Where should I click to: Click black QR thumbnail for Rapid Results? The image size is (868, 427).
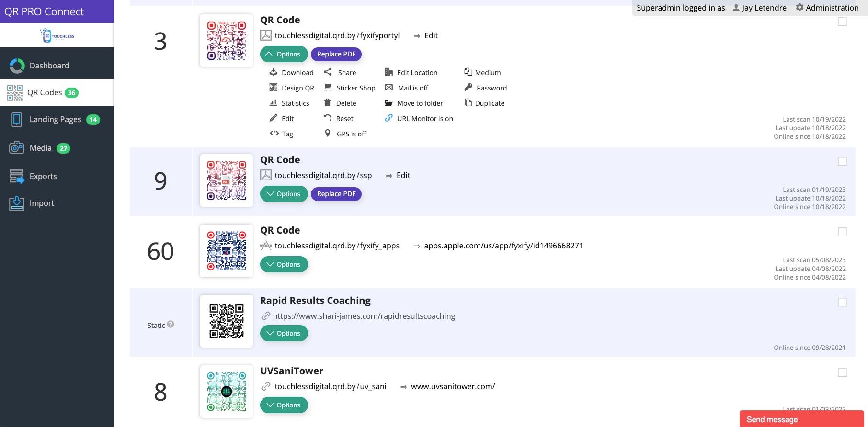[x=227, y=321]
